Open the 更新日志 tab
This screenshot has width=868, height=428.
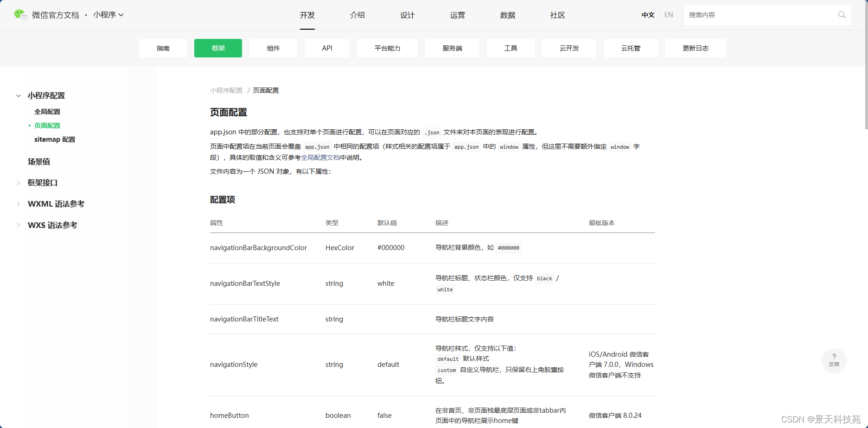[x=696, y=48]
